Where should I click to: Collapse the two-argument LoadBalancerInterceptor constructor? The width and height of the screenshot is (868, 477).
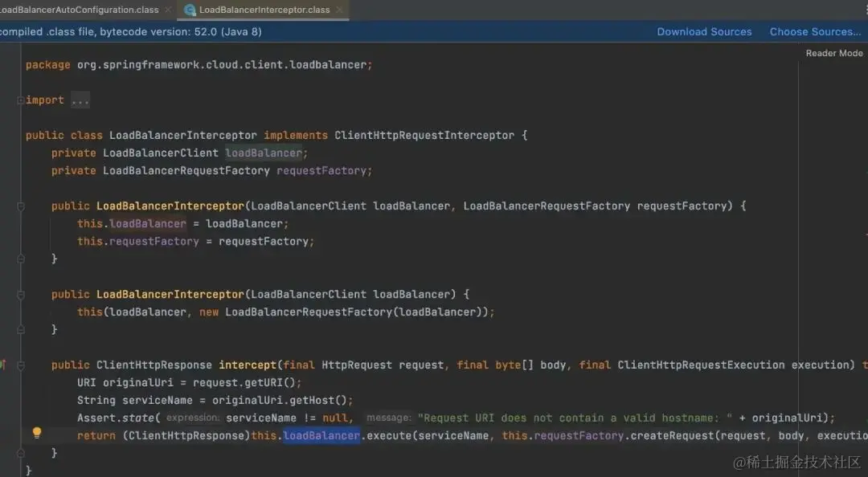20,206
